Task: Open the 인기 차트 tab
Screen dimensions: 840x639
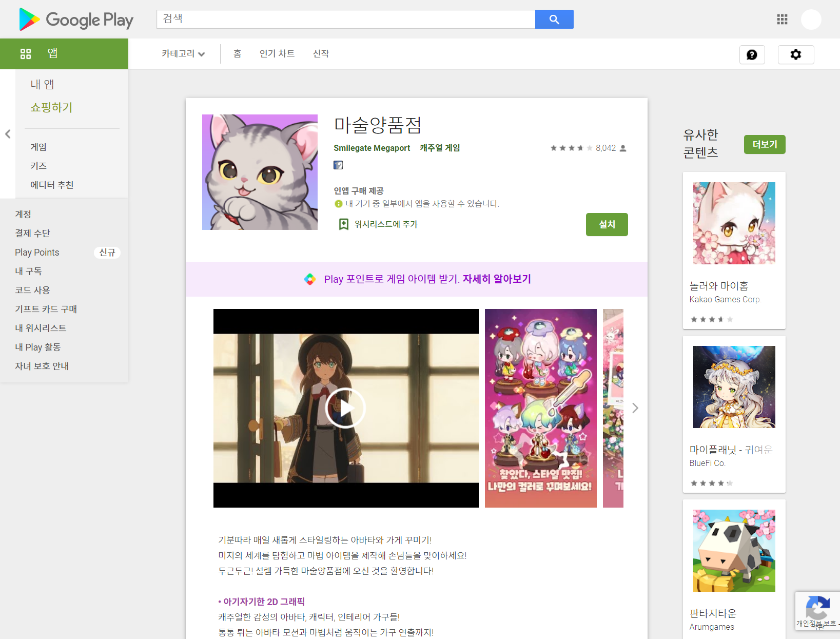Action: point(277,54)
